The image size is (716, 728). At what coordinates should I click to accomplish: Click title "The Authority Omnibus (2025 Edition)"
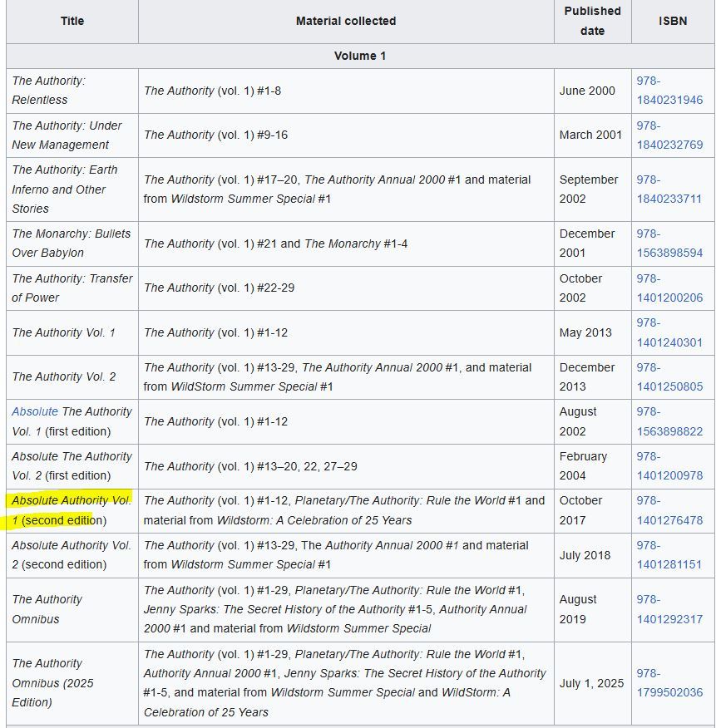click(x=52, y=683)
